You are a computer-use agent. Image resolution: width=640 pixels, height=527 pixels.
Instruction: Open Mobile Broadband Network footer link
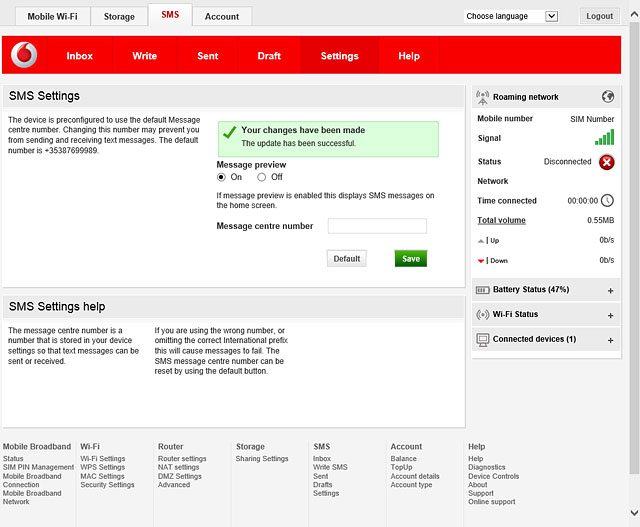32,498
